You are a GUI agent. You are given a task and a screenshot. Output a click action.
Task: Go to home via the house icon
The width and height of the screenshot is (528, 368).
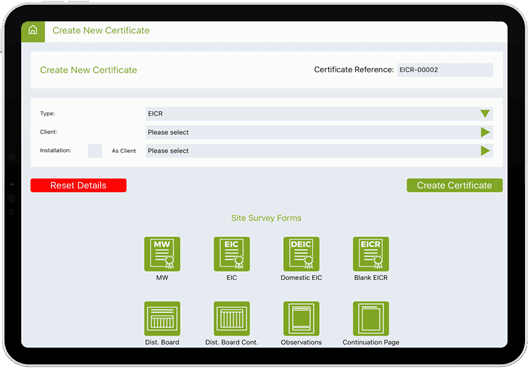click(x=33, y=30)
